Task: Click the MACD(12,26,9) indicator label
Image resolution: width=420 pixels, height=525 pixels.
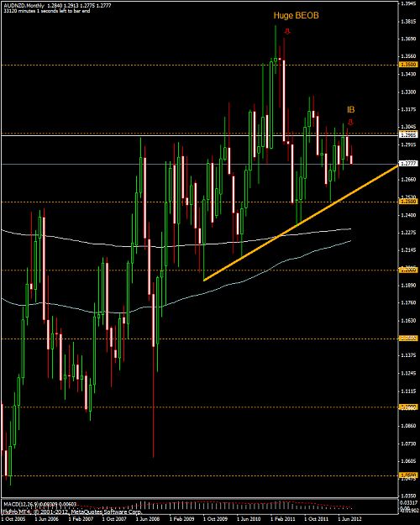Action: coord(39,504)
